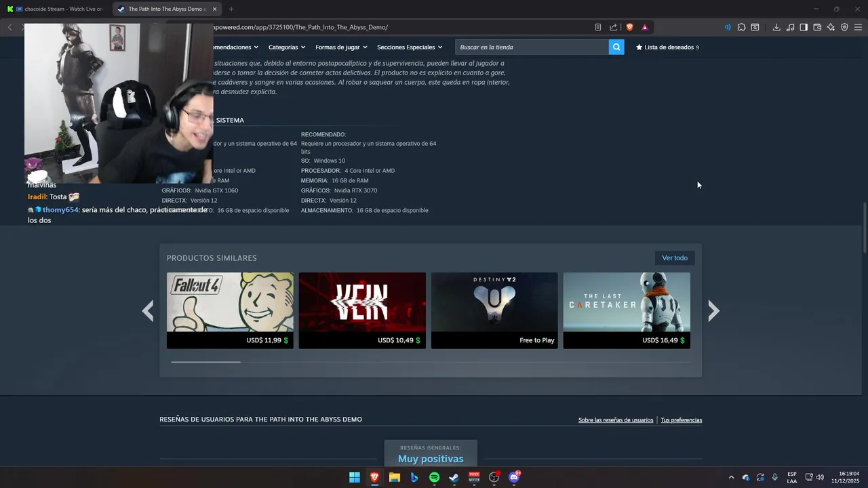Image resolution: width=868 pixels, height=488 pixels.
Task: Expand the Categorías dropdown menu
Action: 287,47
